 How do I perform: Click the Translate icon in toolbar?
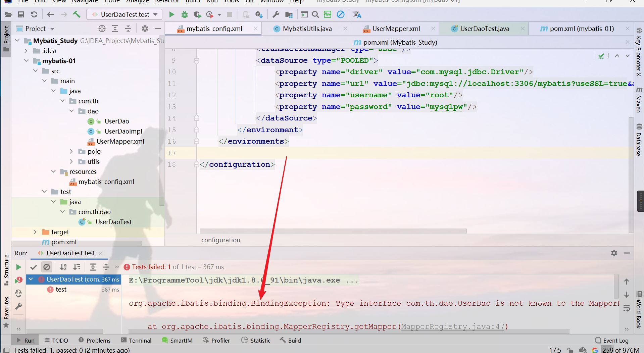(357, 14)
